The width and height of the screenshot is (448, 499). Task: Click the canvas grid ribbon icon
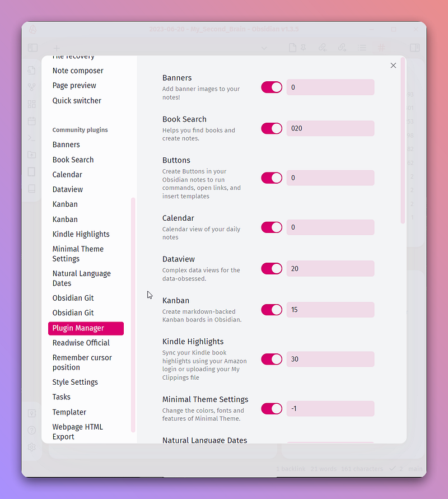point(31,104)
